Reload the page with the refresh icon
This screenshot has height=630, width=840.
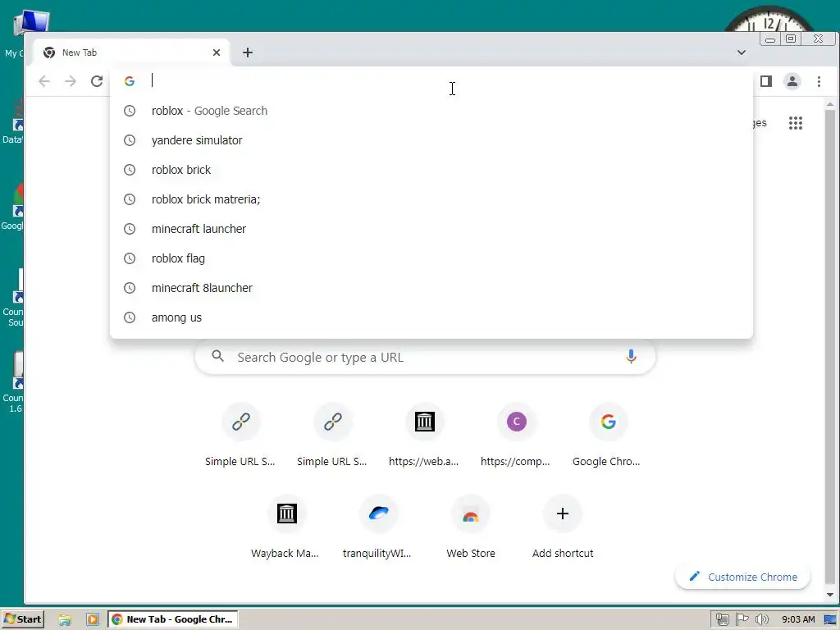(x=97, y=81)
